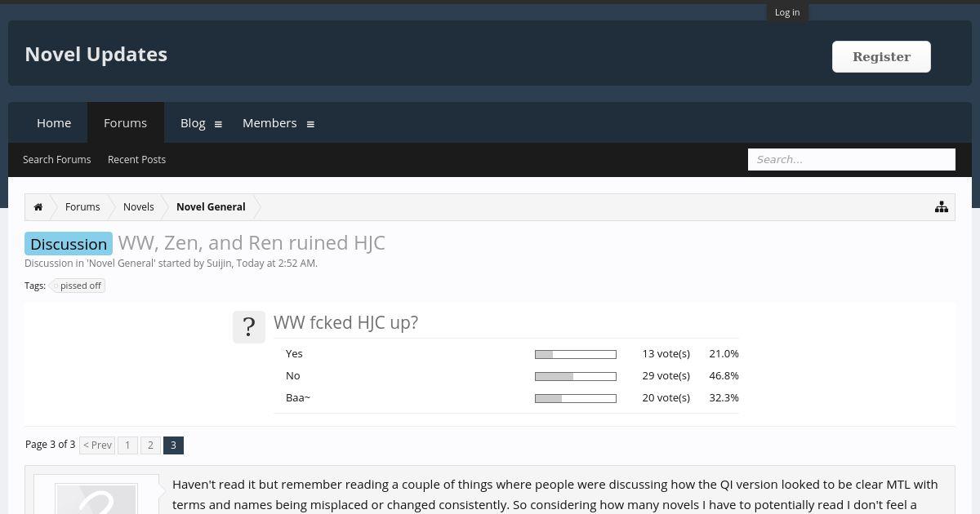Expand the Members menu dropdown icon
980x514 pixels.
(310, 124)
